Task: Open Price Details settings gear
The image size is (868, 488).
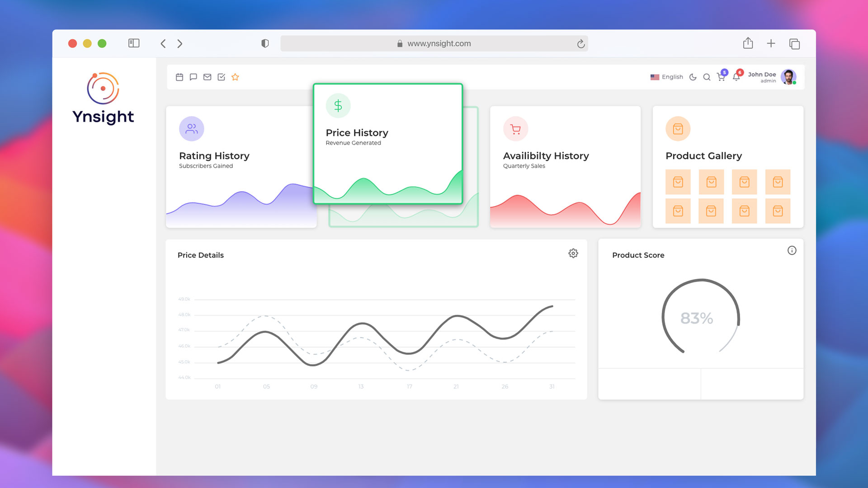Action: [573, 253]
